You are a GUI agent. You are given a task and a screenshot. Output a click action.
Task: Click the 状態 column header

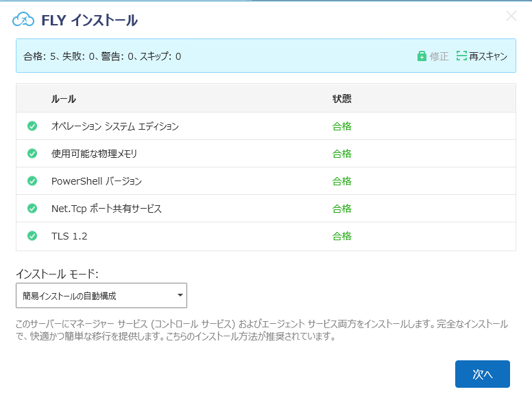(341, 99)
